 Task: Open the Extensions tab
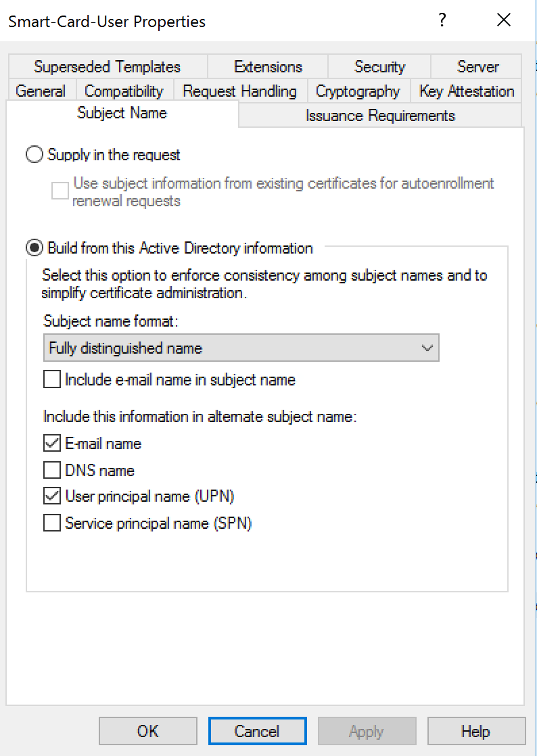tap(268, 67)
